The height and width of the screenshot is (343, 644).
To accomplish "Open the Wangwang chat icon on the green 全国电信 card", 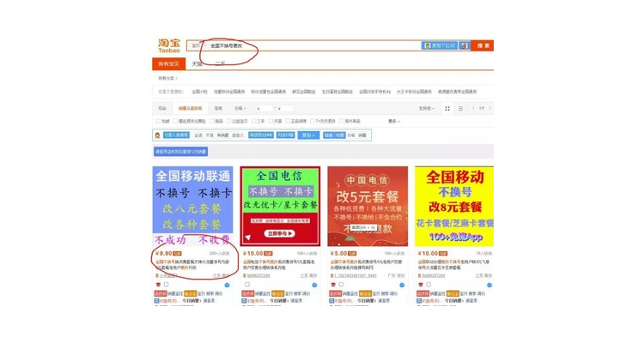I will (x=314, y=285).
